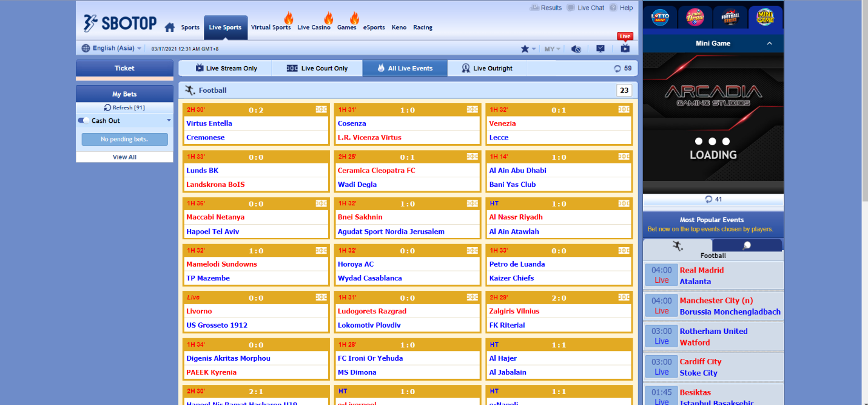Open the Lotto Mini game icon
Viewport: 868px width, 405px height.
(659, 17)
